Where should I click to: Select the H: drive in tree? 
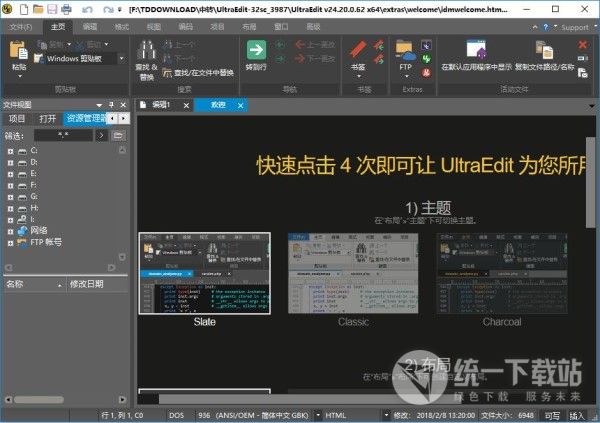tap(34, 208)
